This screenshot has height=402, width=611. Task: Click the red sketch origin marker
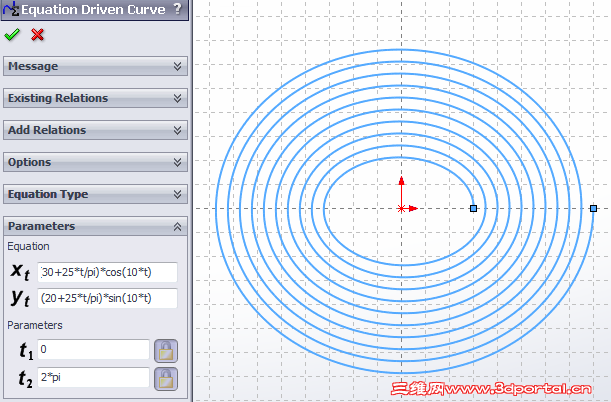(x=401, y=208)
